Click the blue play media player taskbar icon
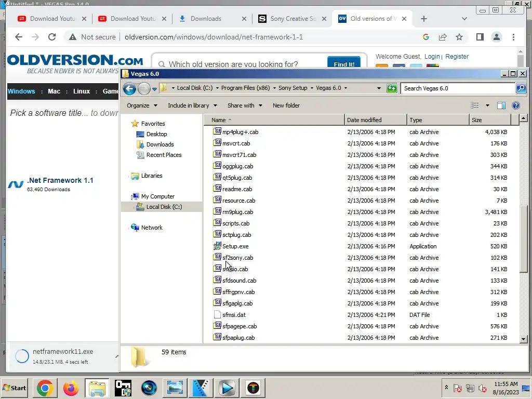The image size is (532, 399). 227,388
